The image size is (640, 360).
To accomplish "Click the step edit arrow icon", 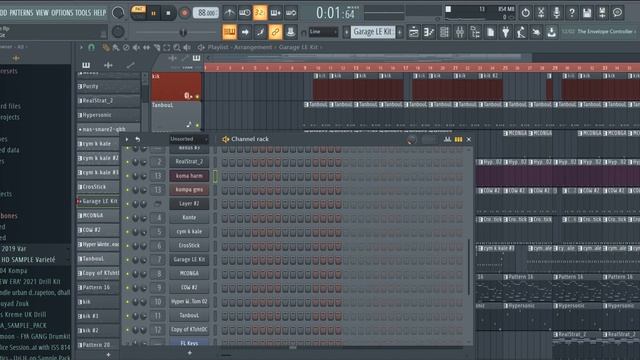I will (245, 32).
